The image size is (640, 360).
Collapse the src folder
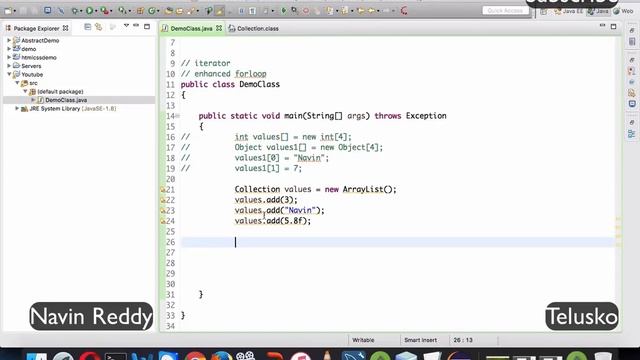click(17, 83)
